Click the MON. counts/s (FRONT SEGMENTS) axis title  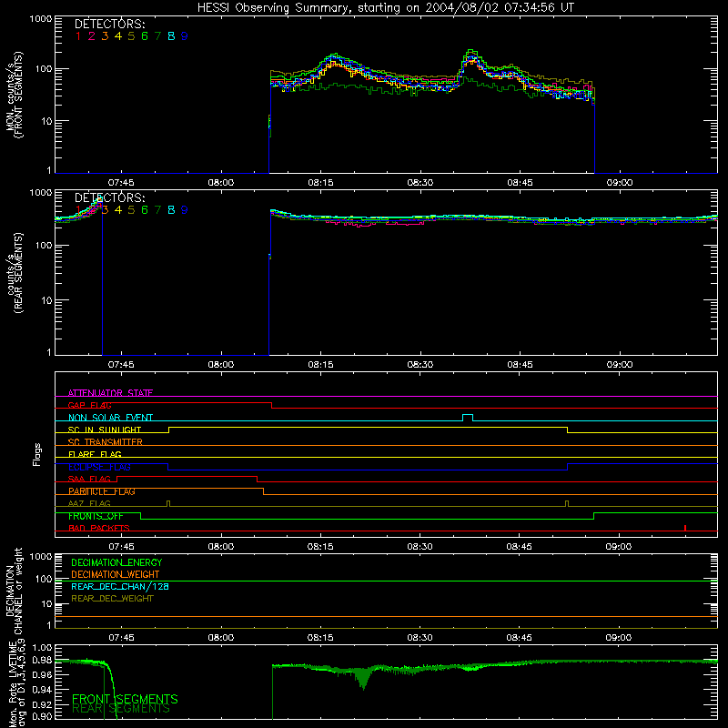[x=15, y=95]
